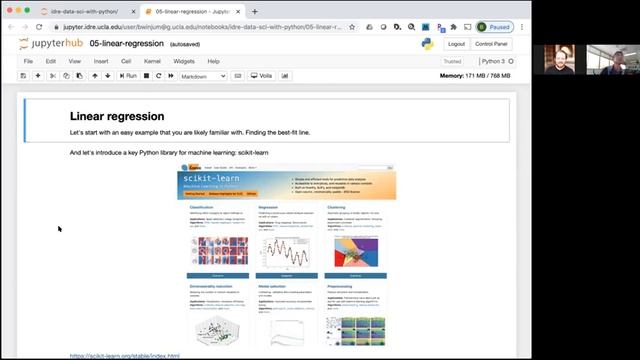Interrupt the kernel with the stop icon

[x=147, y=76]
